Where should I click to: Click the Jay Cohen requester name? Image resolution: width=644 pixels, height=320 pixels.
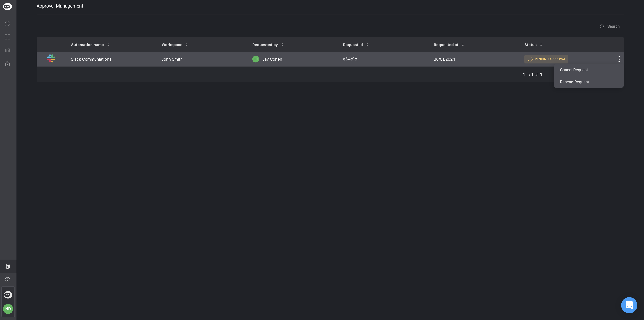pyautogui.click(x=272, y=59)
